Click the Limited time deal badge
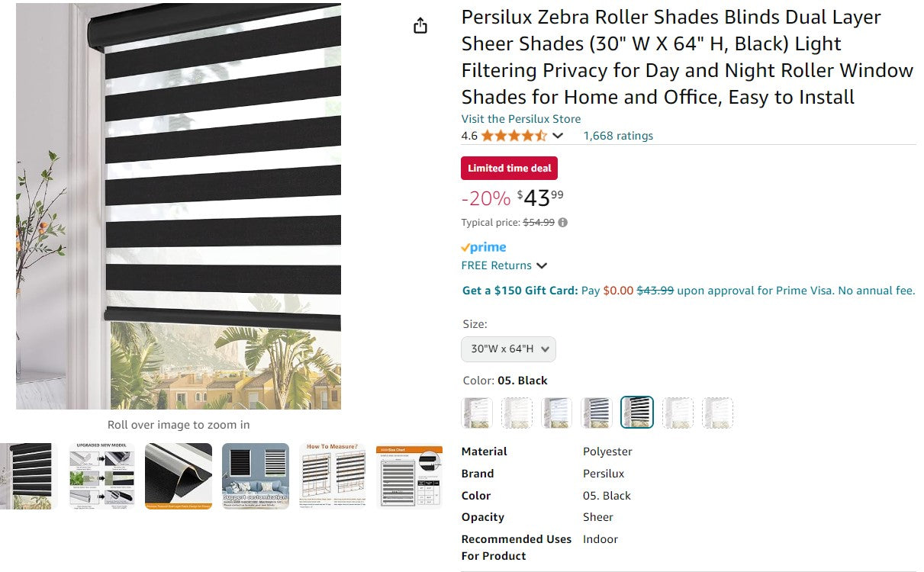Viewport: 924px width, 572px height. [509, 168]
